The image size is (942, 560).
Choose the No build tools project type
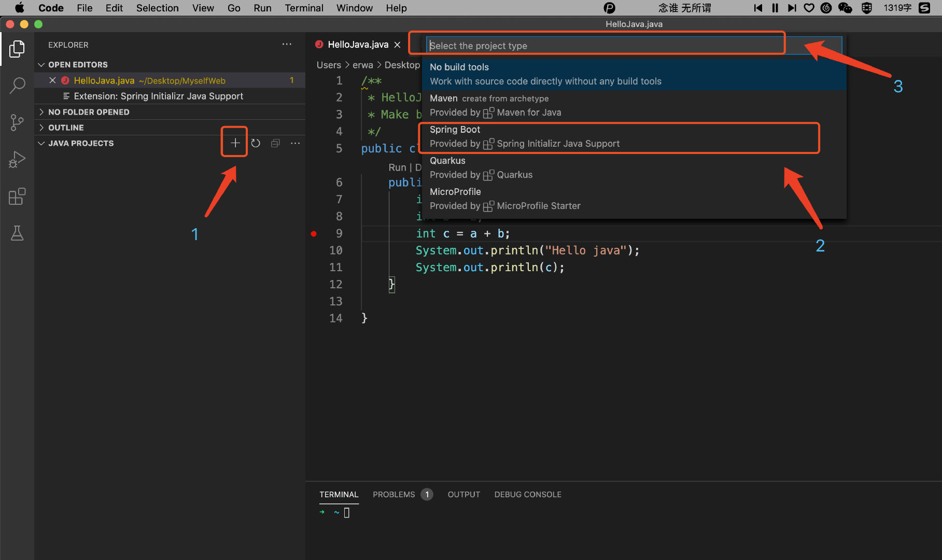click(x=634, y=74)
